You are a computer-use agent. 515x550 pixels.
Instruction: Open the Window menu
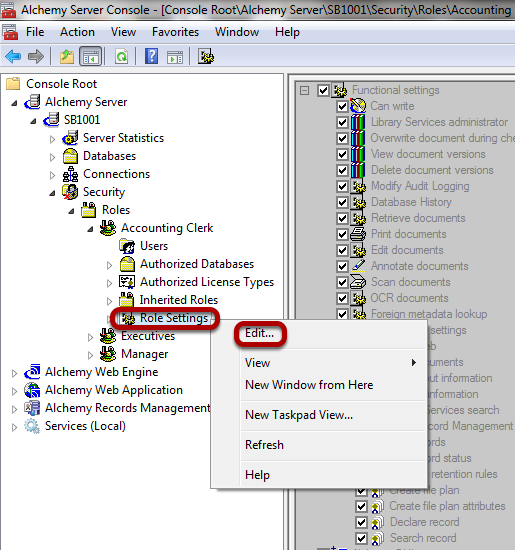[x=237, y=32]
